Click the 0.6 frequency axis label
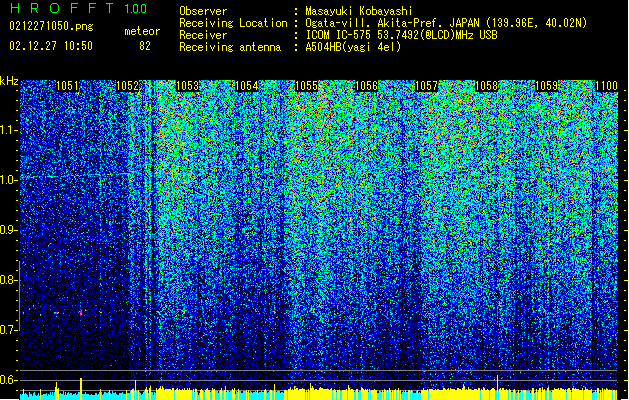The width and height of the screenshot is (629, 400). tap(9, 380)
